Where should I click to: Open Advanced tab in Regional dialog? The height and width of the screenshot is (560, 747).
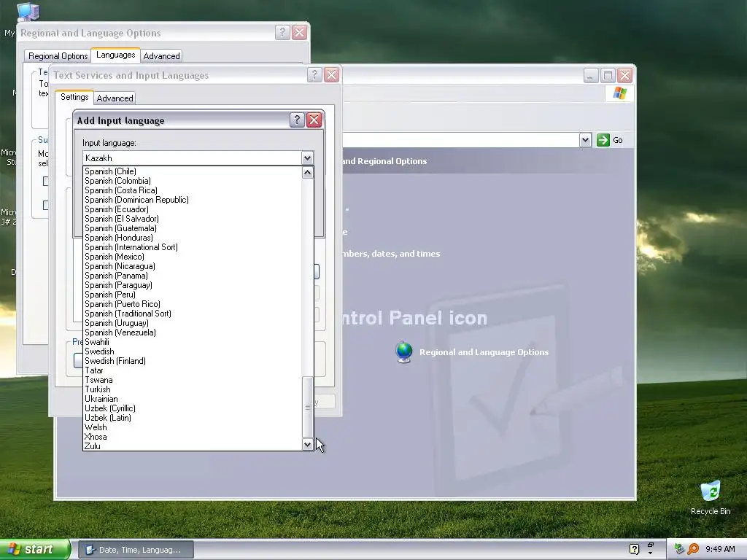(x=161, y=56)
